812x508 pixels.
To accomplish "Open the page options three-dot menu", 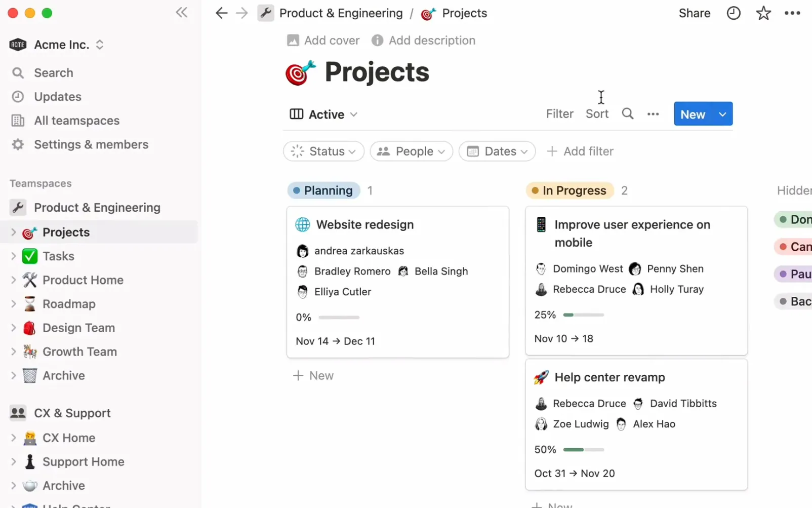I will tap(792, 13).
